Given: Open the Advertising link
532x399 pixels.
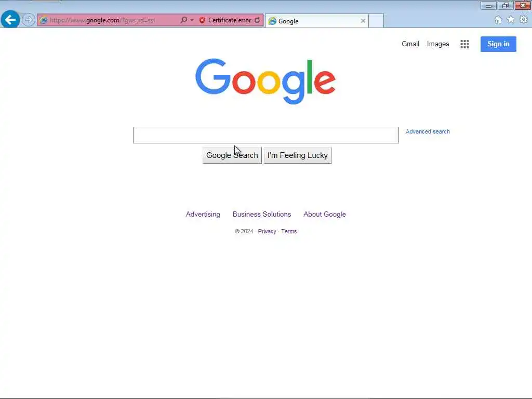Looking at the screenshot, I should 203,215.
